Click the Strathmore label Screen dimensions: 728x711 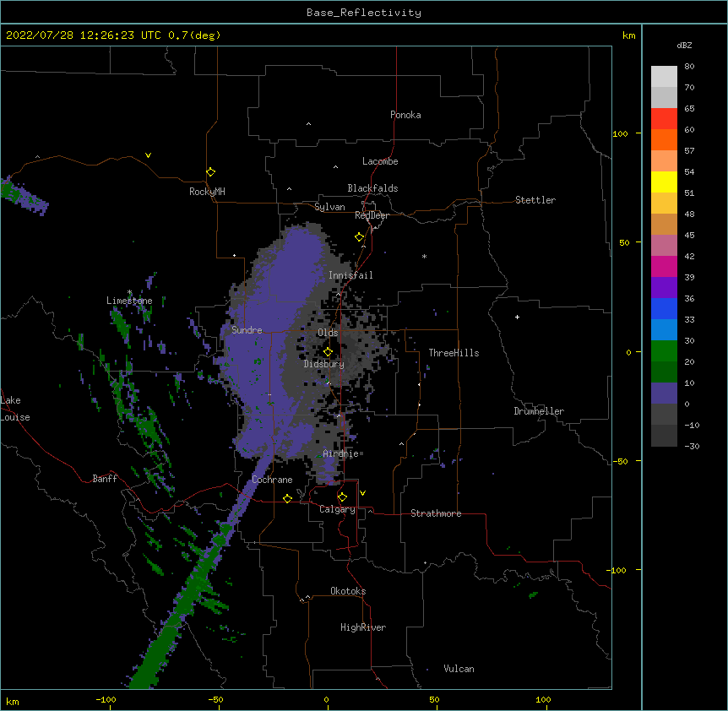pyautogui.click(x=436, y=513)
